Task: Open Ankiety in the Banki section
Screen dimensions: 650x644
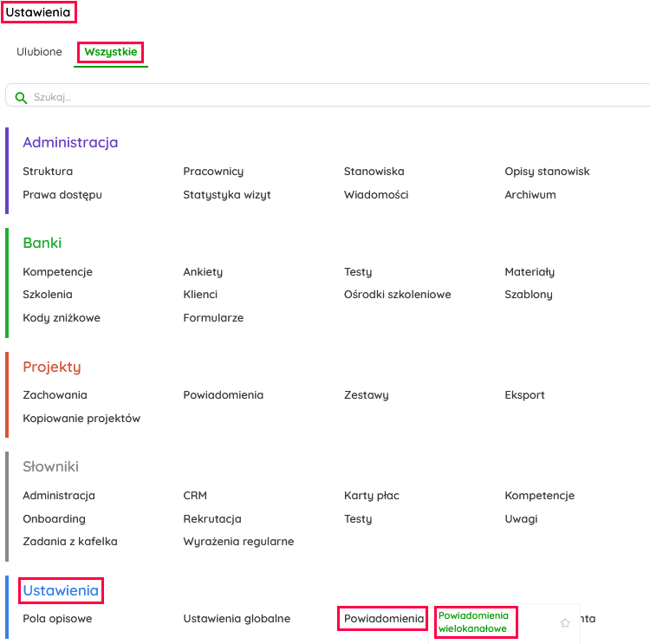Action: pos(203,272)
